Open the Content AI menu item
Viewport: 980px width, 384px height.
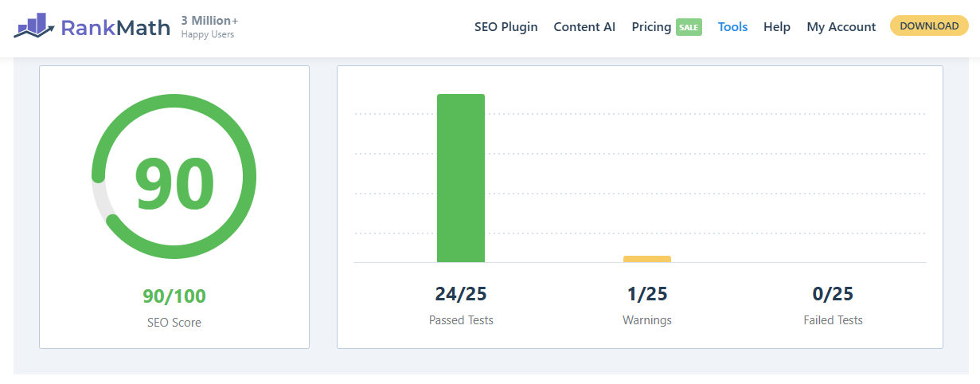pos(584,26)
